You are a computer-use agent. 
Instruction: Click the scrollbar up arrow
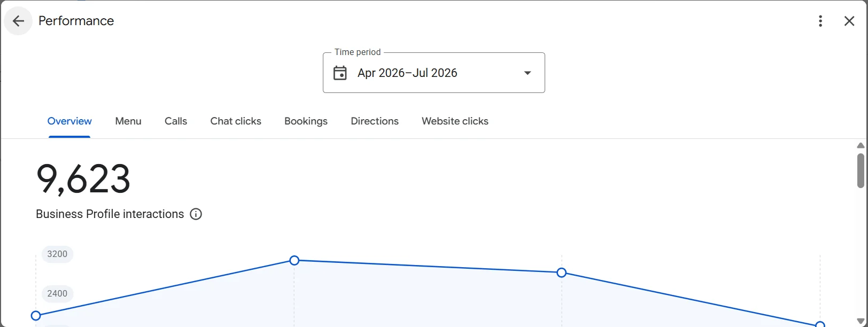tap(861, 145)
